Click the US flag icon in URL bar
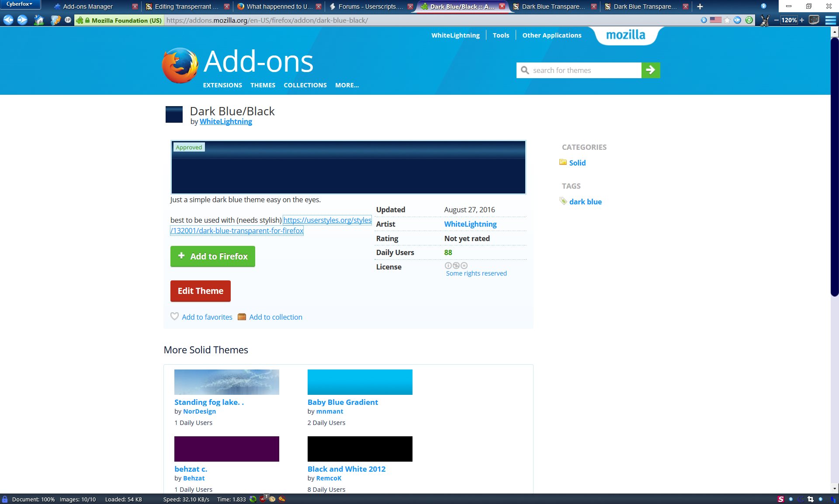Viewport: 839px width, 504px height. (716, 20)
